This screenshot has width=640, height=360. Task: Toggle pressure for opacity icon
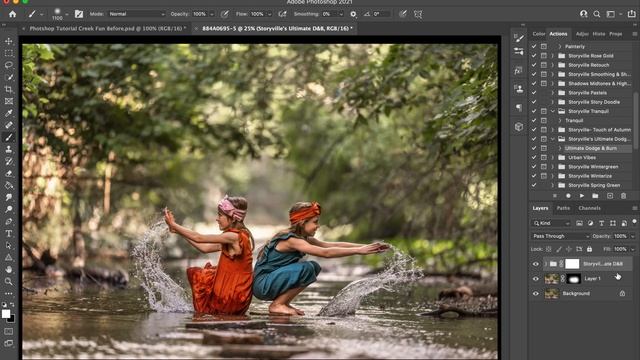click(224, 14)
